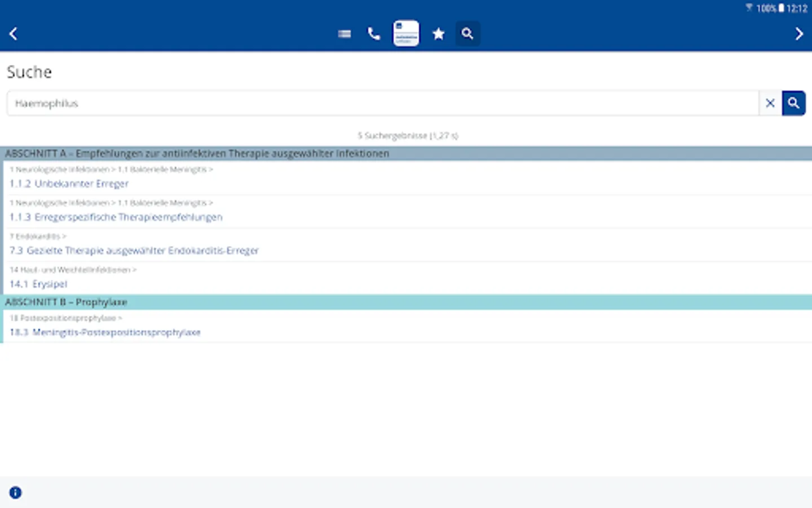Open favorites with the star icon
Viewport: 812px width, 508px height.
point(438,34)
